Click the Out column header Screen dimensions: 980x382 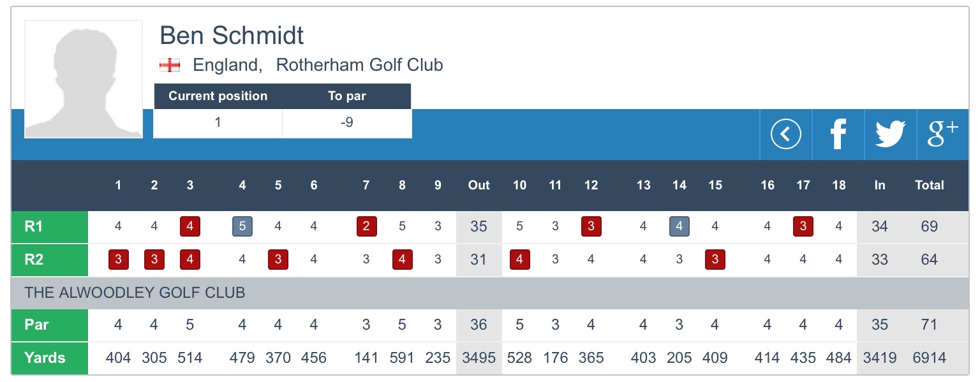point(479,186)
